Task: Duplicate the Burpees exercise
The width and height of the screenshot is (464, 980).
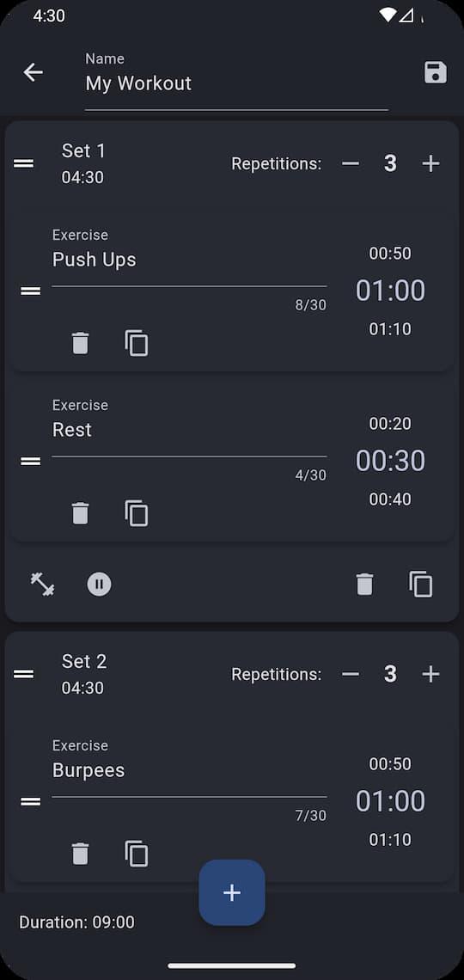Action: click(136, 854)
